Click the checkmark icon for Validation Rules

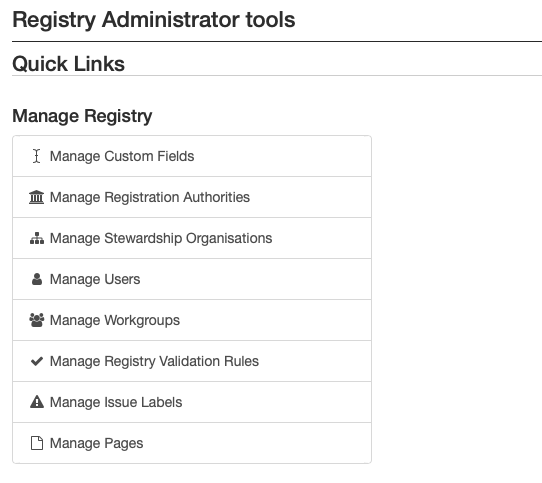tap(37, 361)
